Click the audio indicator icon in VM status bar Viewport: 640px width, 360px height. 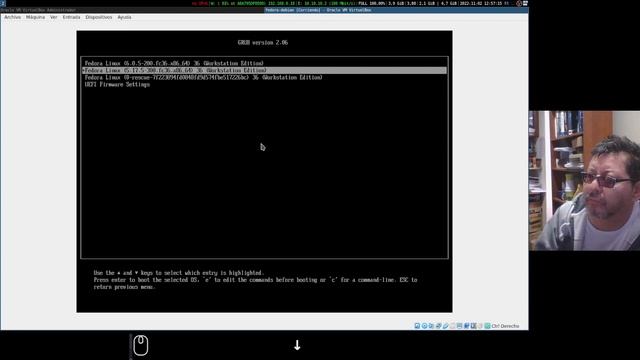(431, 326)
